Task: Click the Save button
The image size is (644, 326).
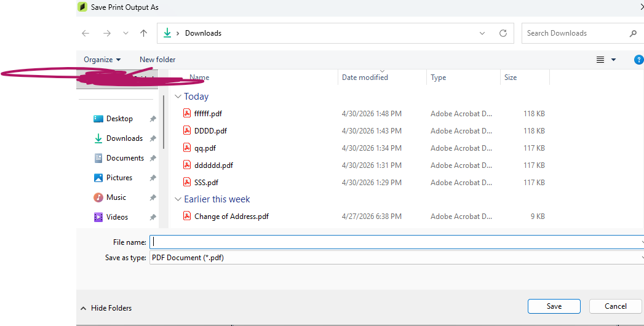Action: click(x=554, y=306)
